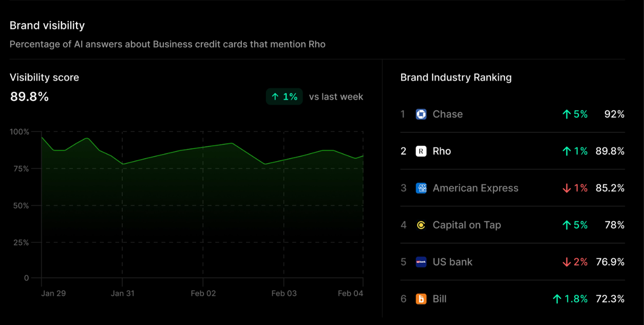This screenshot has width=644, height=325.
Task: Click the Feb 02 date marker
Action: click(203, 294)
